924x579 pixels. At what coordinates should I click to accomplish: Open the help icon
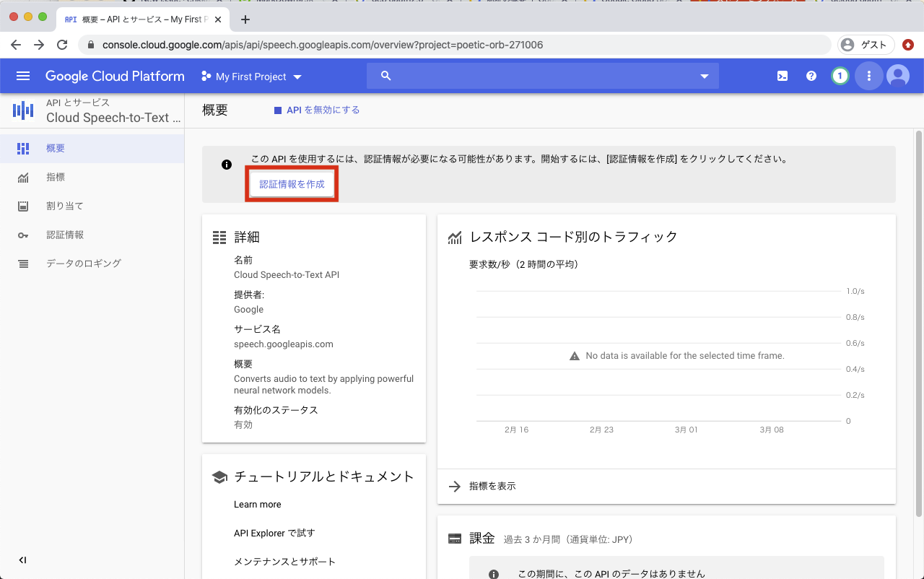pyautogui.click(x=811, y=76)
